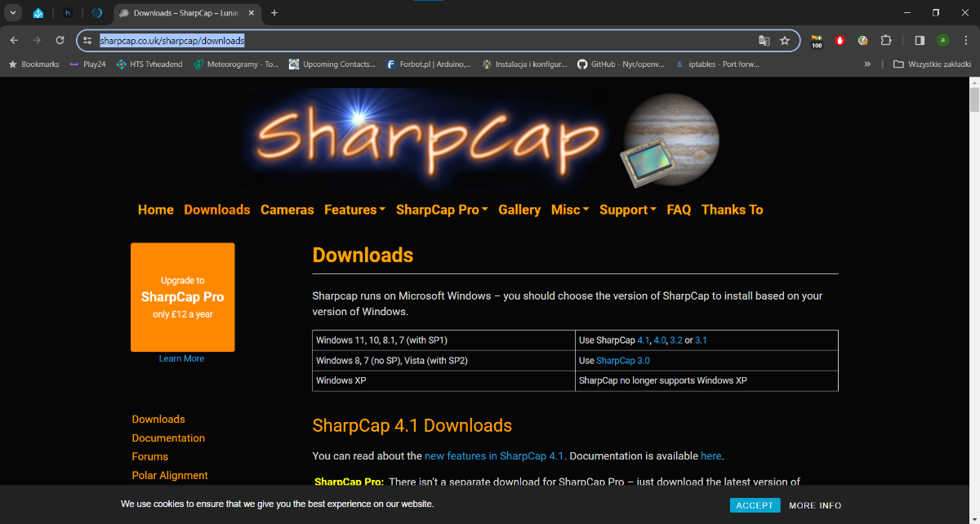Expand the Support dropdown menu
980x524 pixels.
point(628,210)
